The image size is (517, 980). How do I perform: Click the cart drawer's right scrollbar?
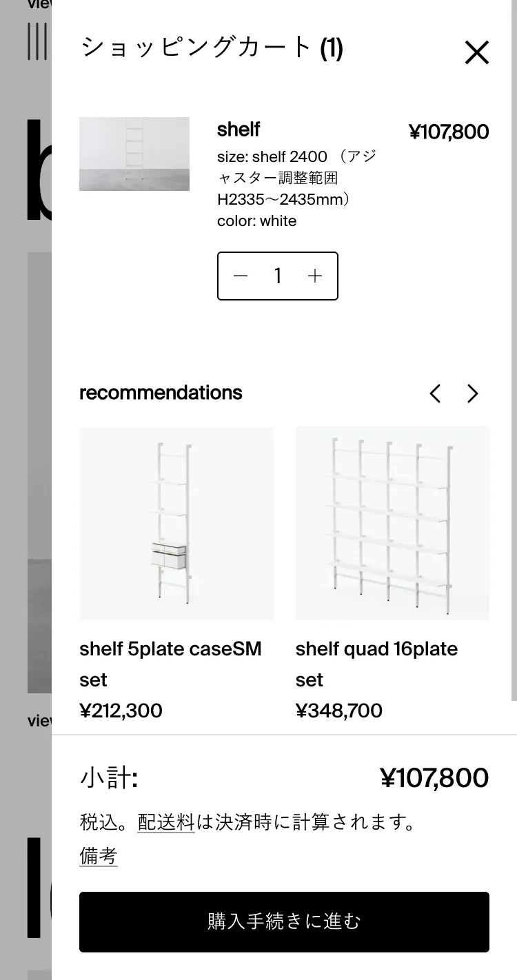tap(514, 345)
